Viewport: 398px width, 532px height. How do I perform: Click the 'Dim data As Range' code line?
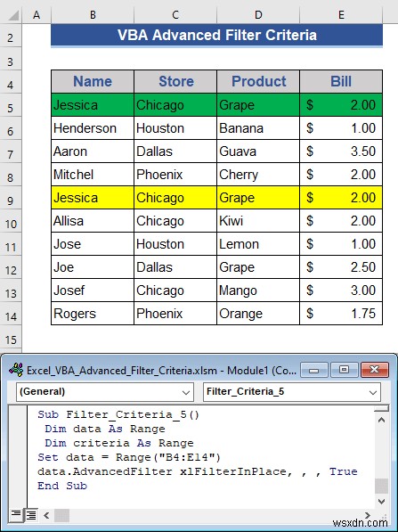105,429
